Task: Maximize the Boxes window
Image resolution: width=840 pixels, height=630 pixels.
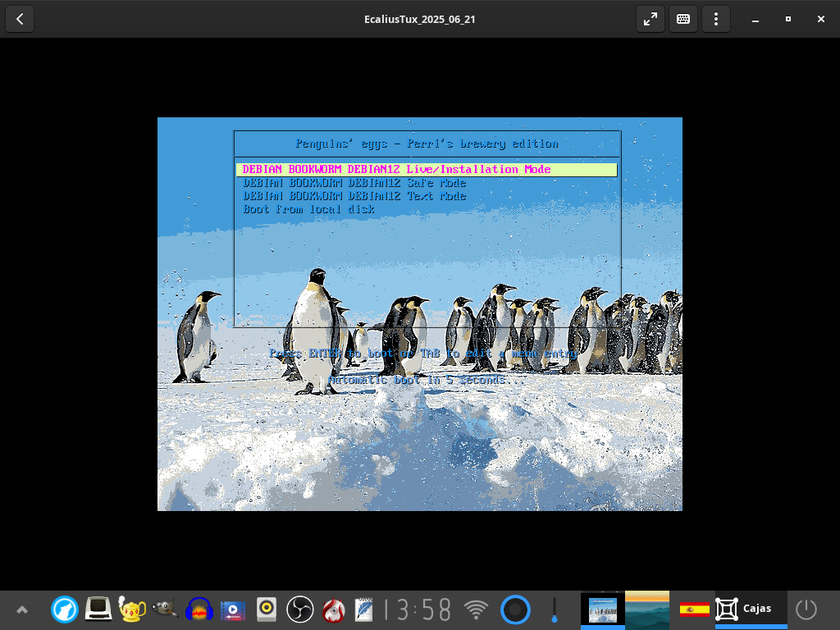Action: coord(788,20)
